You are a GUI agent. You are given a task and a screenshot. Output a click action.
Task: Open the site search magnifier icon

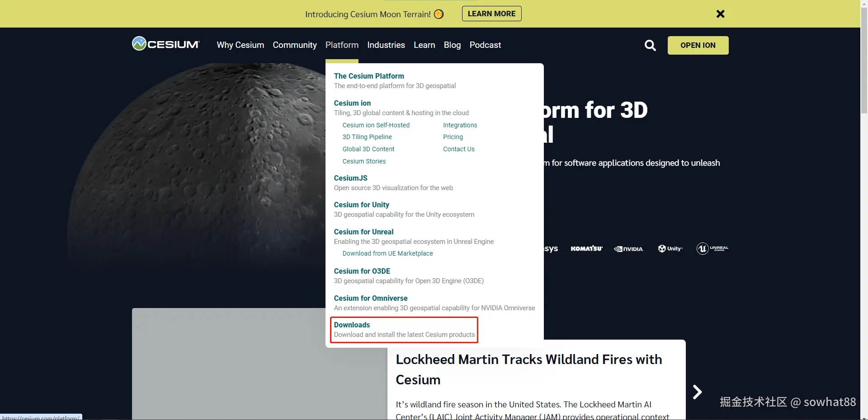pos(650,45)
